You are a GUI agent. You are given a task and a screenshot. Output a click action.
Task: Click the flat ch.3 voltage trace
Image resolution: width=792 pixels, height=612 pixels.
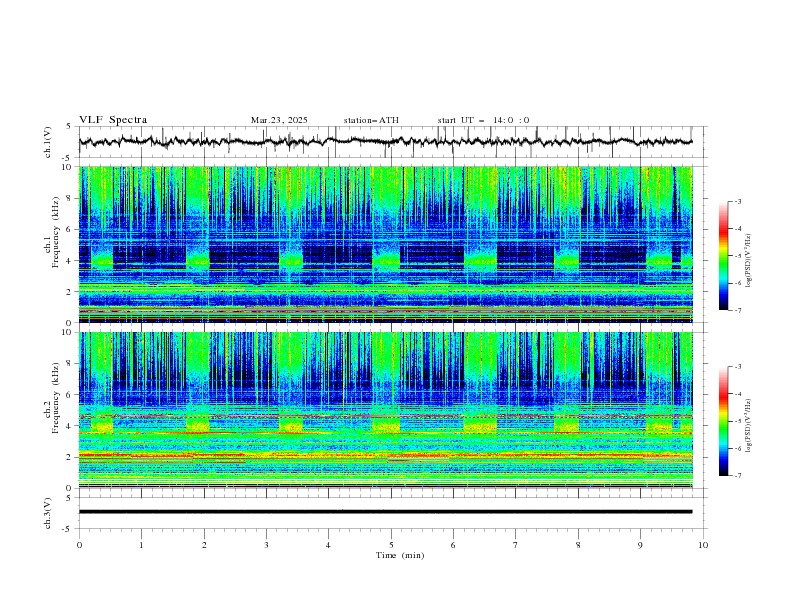coord(385,512)
